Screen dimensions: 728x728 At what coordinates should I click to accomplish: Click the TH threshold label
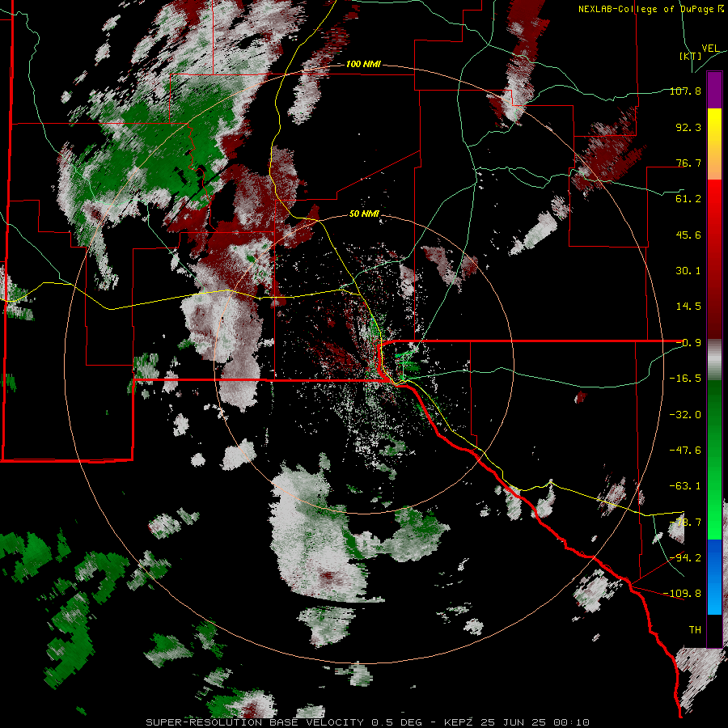pos(695,629)
